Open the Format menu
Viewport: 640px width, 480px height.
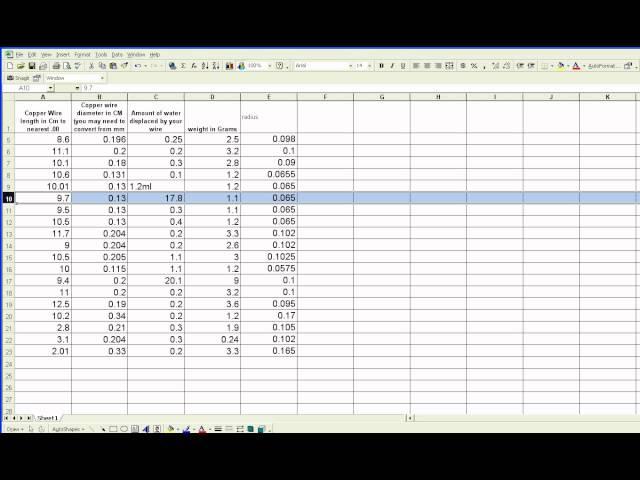[x=82, y=54]
